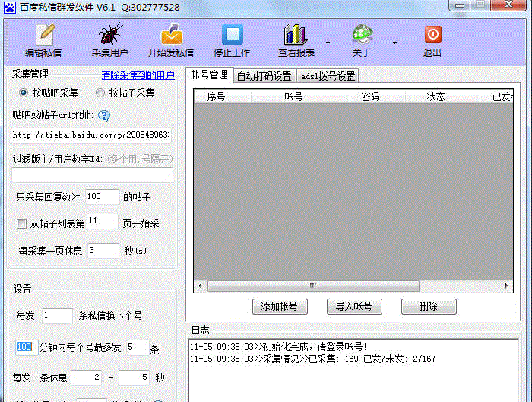Expand the 查看报表 dropdown arrow

(x=328, y=43)
